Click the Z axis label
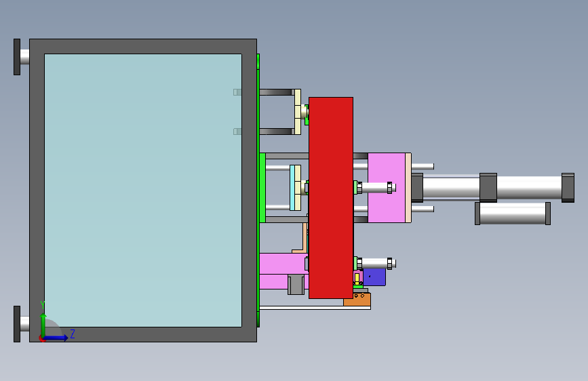The image size is (588, 381). click(x=73, y=334)
